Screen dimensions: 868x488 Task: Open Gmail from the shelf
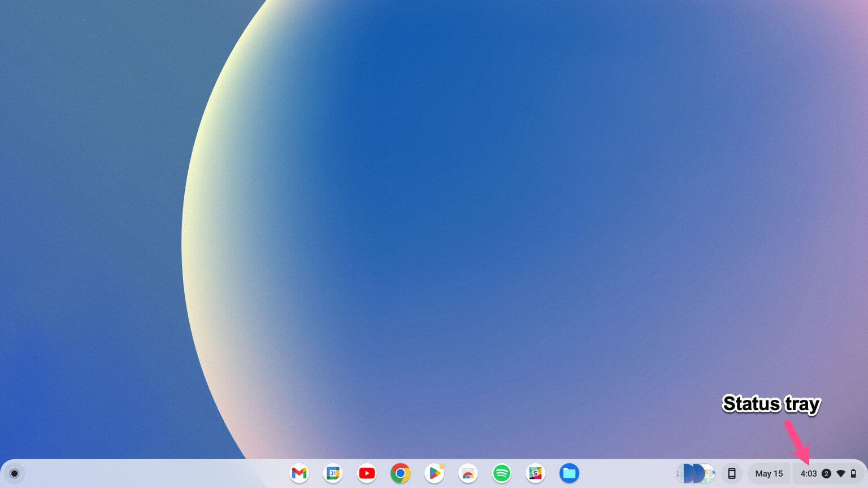pos(300,473)
